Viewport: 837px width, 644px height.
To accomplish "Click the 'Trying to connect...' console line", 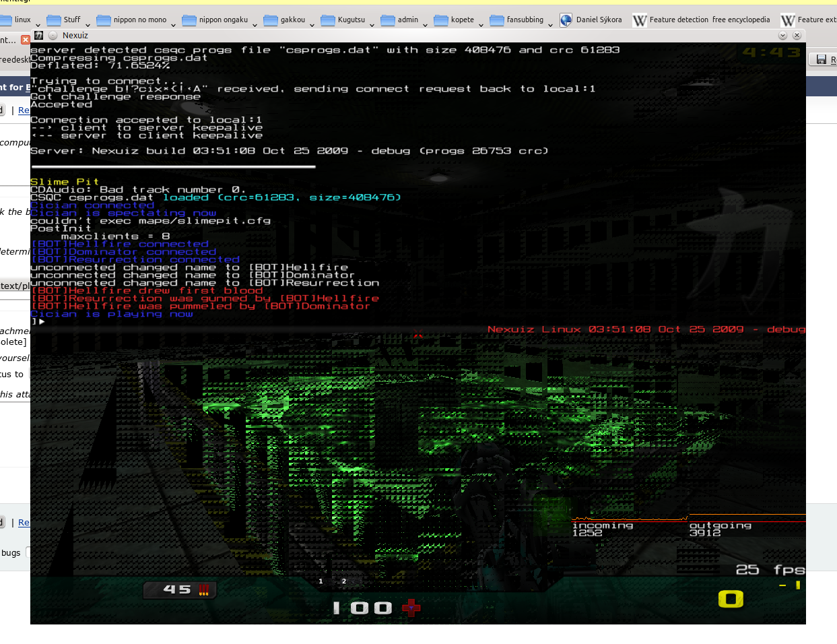I will 107,81.
